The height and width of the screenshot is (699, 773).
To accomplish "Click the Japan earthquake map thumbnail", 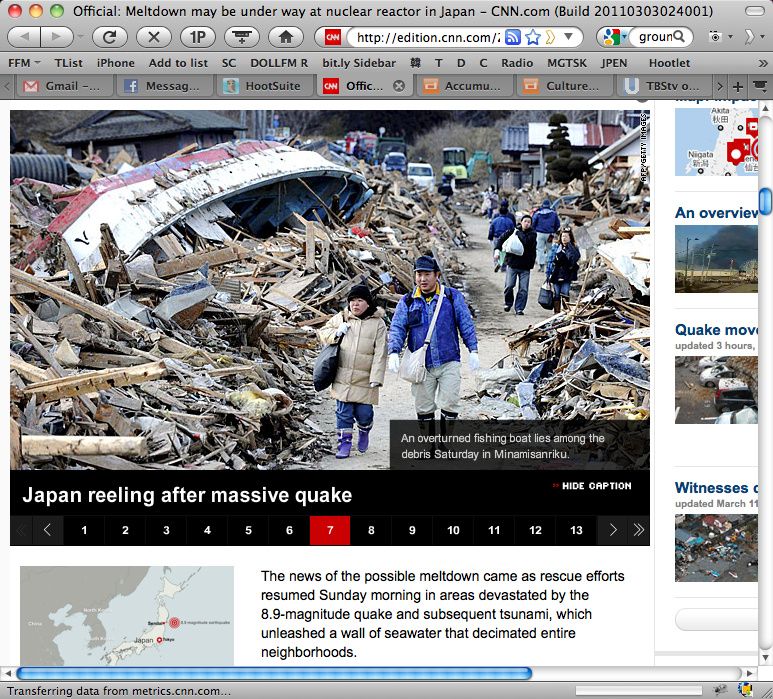I will click(127, 616).
